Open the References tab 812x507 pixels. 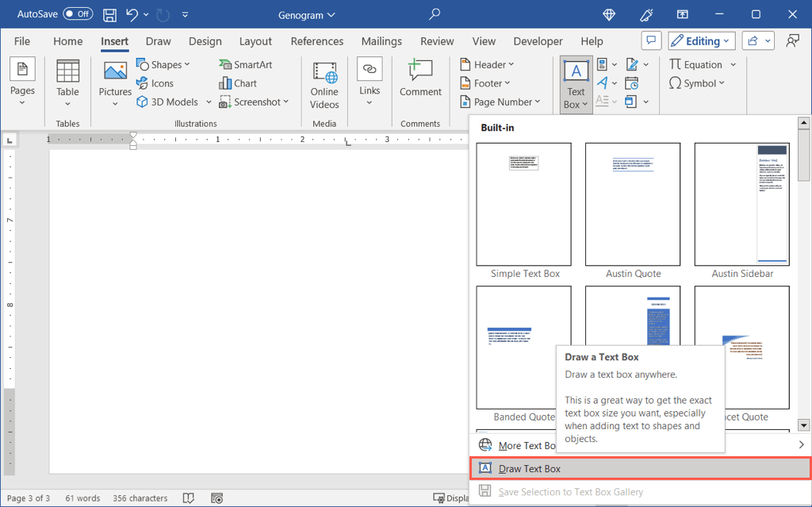316,41
